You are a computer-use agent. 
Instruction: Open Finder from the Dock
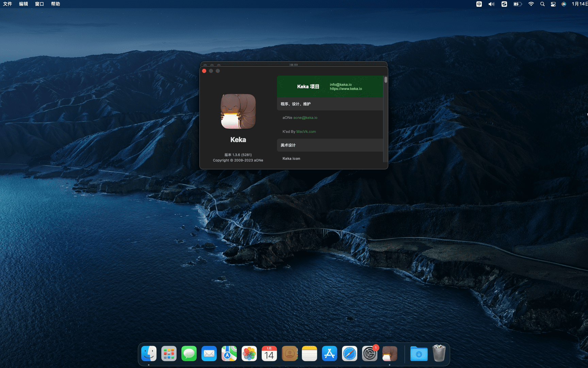[x=149, y=354]
